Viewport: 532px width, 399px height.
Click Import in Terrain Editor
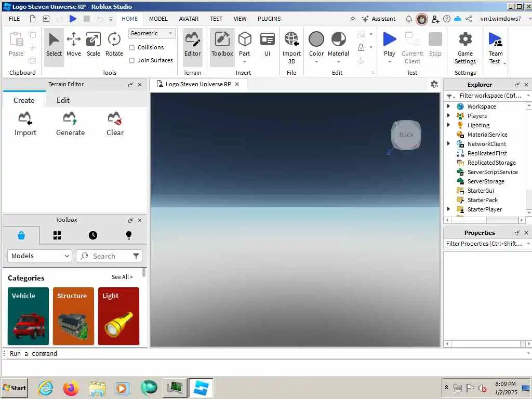[25, 124]
